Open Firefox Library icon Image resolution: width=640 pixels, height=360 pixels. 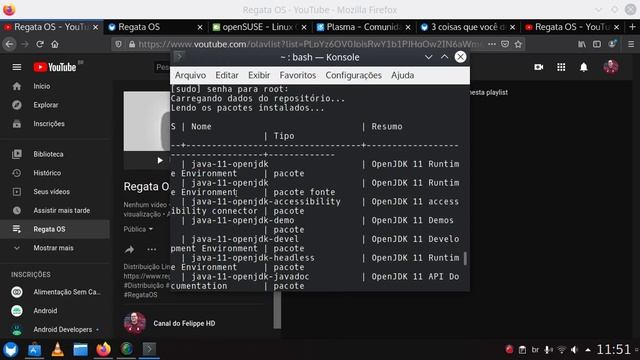tap(582, 44)
